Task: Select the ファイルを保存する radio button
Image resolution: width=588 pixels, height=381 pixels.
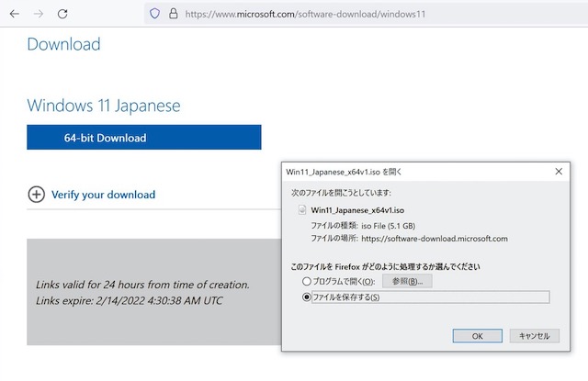Action: click(x=306, y=297)
